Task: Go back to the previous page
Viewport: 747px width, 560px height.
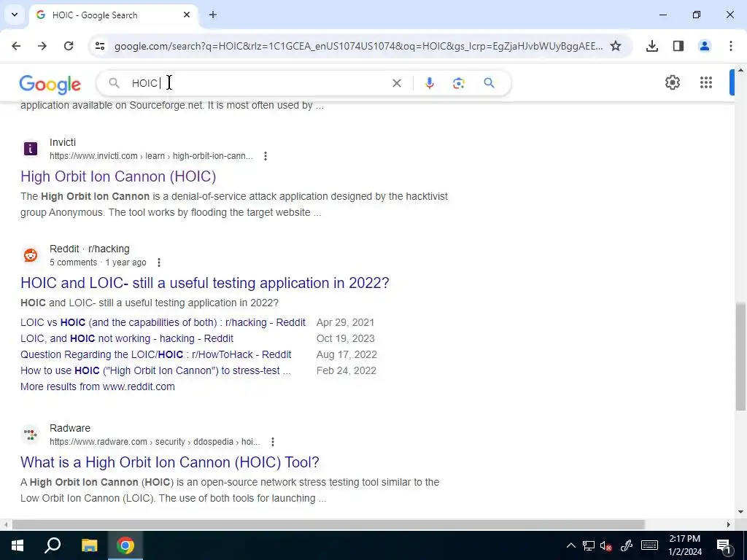Action: click(x=16, y=46)
